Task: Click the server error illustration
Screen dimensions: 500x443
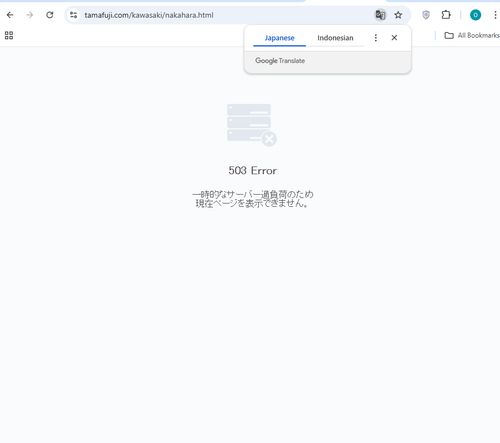Action: coord(252,125)
